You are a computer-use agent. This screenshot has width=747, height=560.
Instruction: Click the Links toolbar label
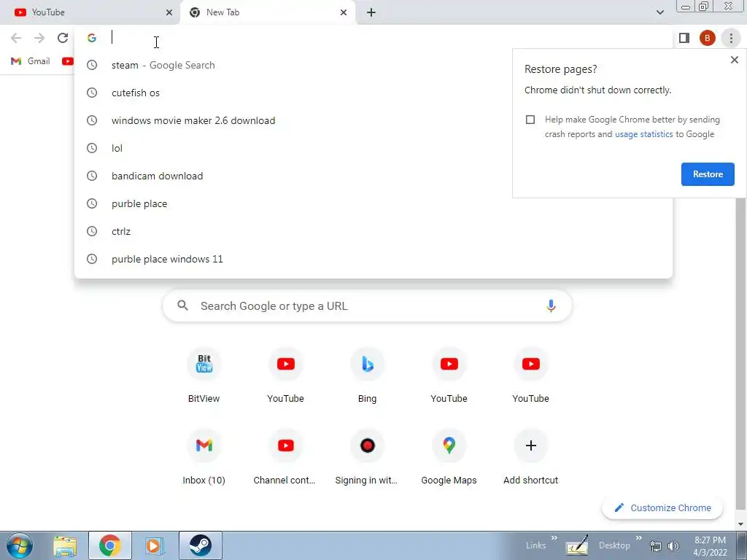click(535, 545)
